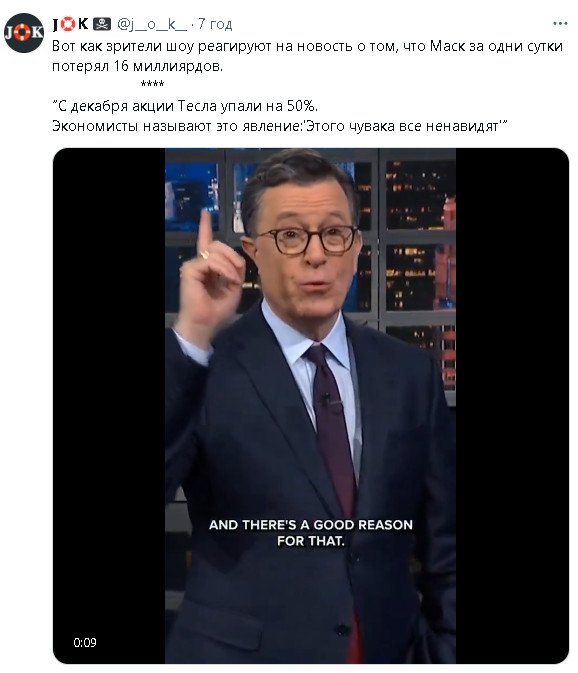Click the text "потерял 16 миллиардов."

click(x=137, y=66)
